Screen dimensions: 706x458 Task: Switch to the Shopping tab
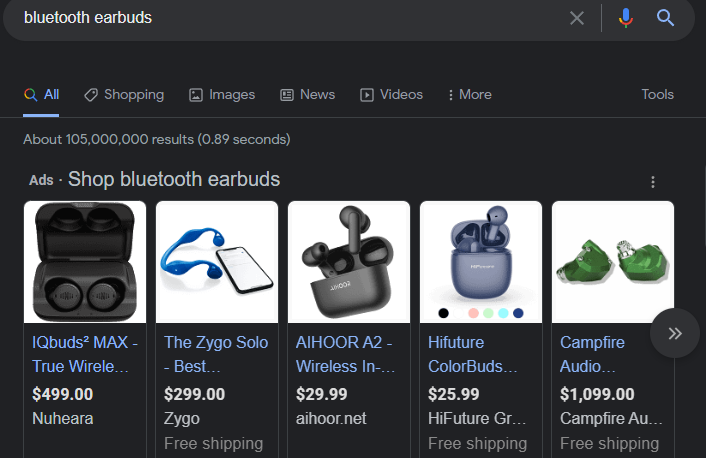coord(124,94)
